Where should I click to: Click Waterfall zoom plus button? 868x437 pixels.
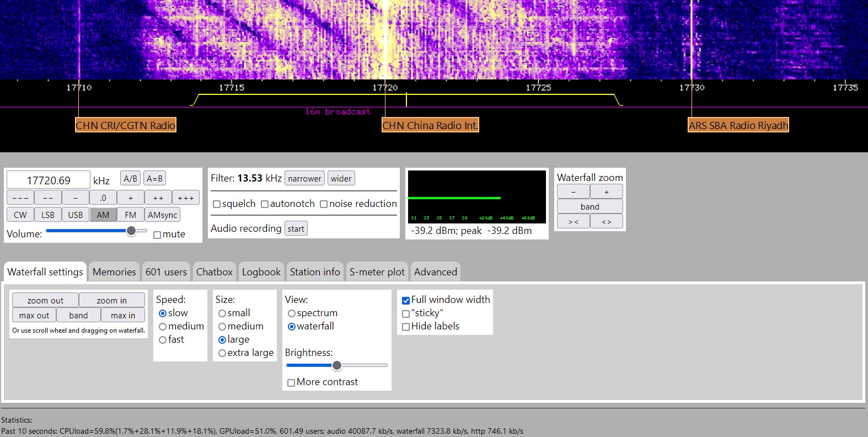607,191
